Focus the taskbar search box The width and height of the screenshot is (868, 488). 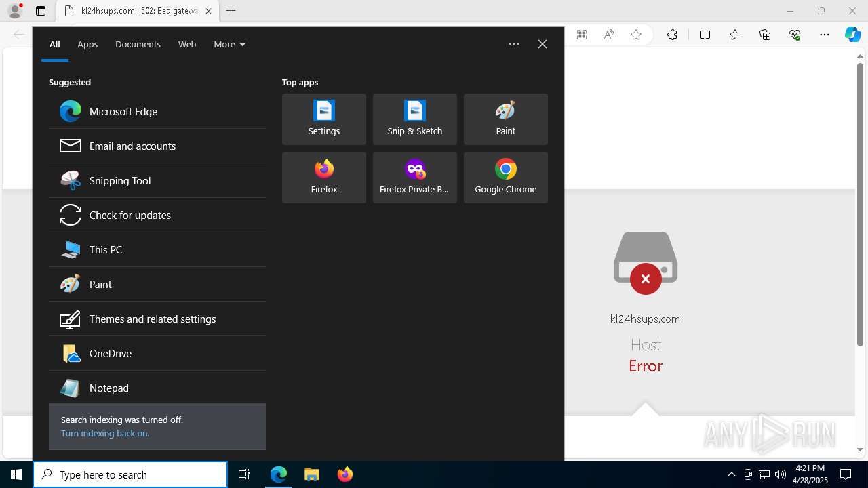click(130, 474)
